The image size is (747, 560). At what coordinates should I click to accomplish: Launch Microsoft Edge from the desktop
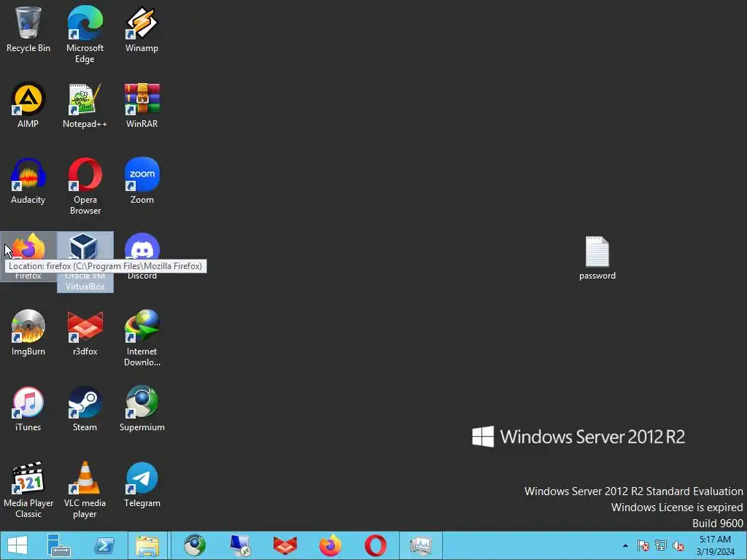[x=85, y=34]
